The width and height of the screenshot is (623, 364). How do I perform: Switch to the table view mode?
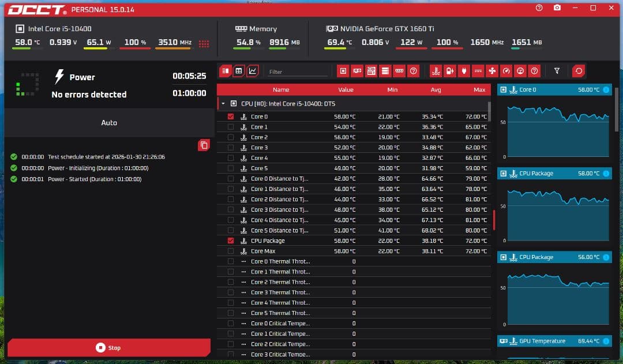(x=239, y=71)
